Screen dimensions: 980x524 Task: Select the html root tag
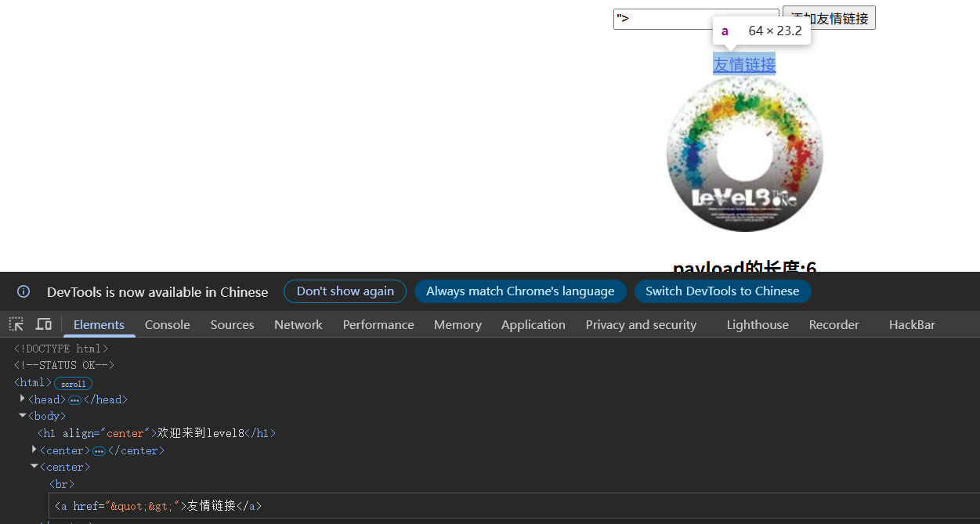click(33, 383)
